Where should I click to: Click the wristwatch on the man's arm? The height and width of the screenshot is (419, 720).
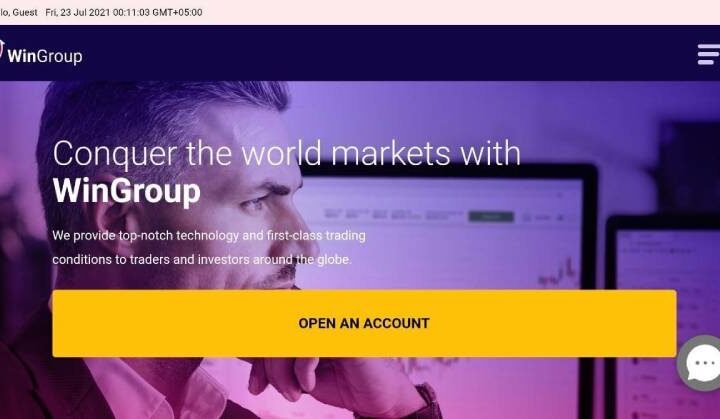[428, 401]
